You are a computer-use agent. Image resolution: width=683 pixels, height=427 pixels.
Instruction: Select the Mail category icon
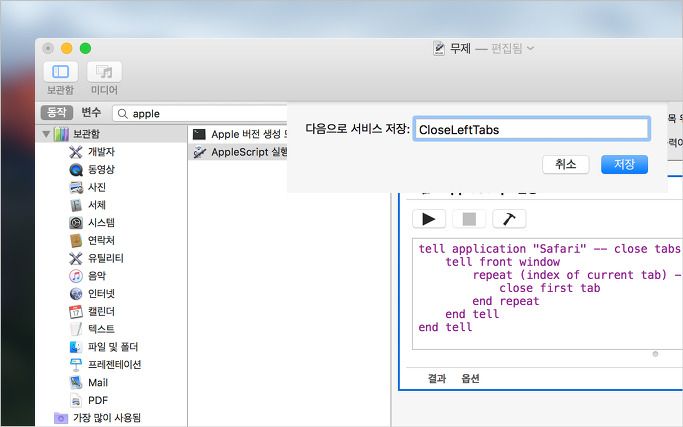click(x=76, y=383)
